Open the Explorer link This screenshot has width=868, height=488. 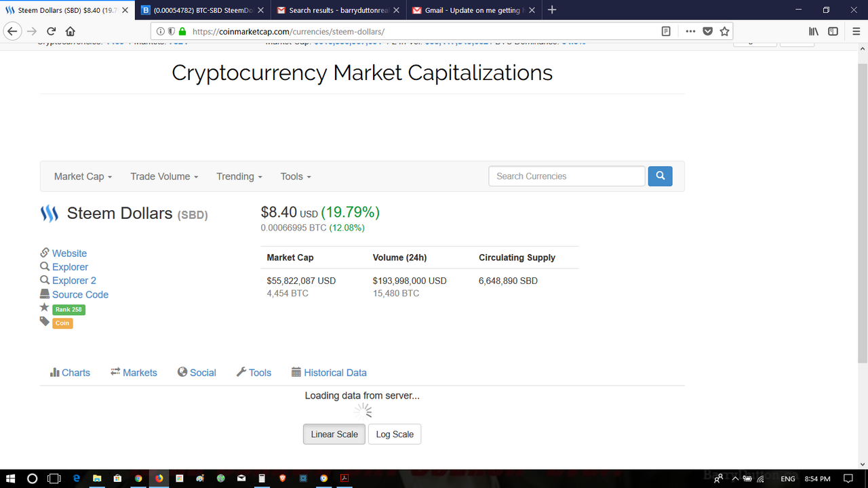pos(70,267)
